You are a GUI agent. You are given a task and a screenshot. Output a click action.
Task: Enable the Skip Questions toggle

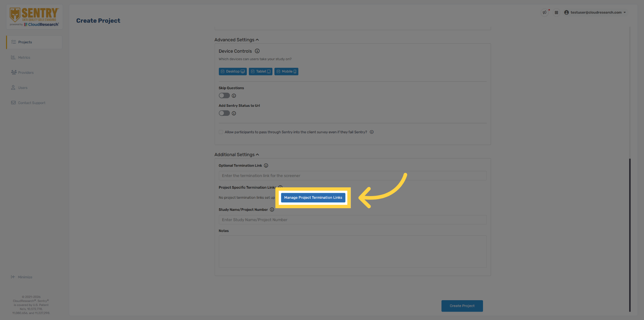(224, 95)
